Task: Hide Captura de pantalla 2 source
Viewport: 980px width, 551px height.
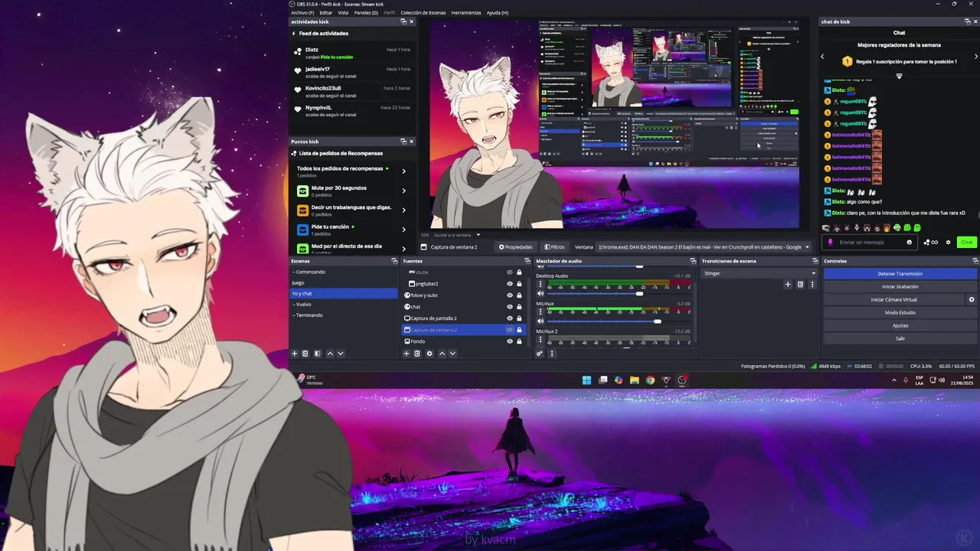Action: click(x=510, y=318)
